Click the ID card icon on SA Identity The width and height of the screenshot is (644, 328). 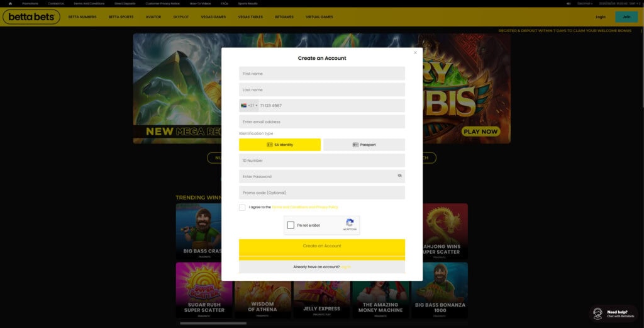tap(269, 145)
